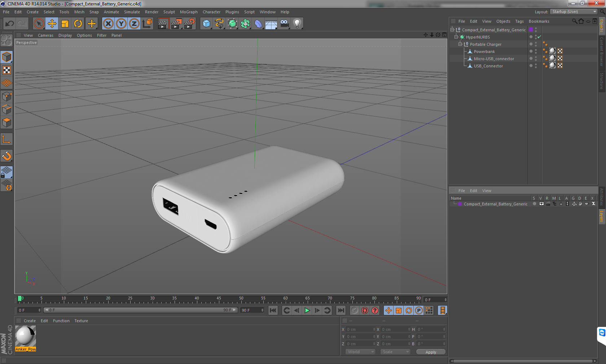Select the Powerbank object
This screenshot has width=606, height=364.
pyautogui.click(x=484, y=52)
